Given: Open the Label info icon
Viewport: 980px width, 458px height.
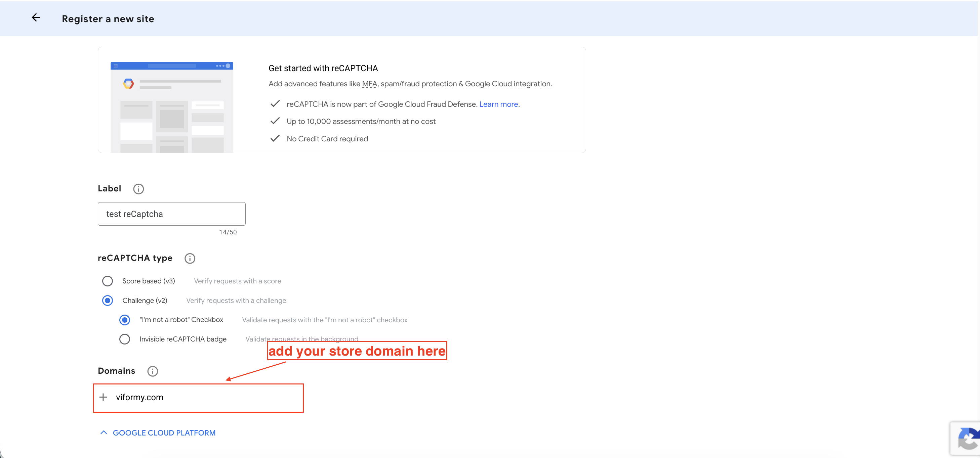Looking at the screenshot, I should (138, 189).
